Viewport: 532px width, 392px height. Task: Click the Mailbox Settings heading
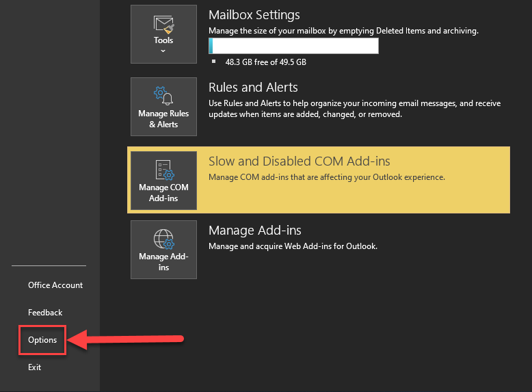pos(254,14)
